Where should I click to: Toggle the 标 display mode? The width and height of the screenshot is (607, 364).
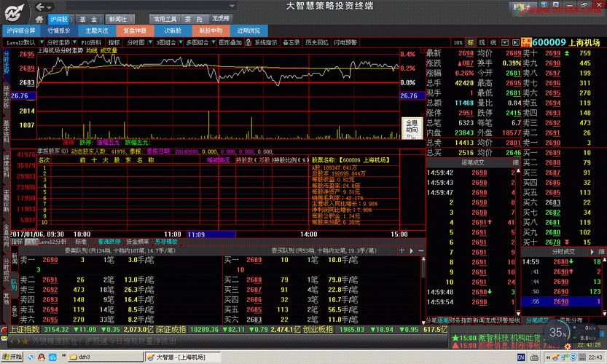point(471,42)
